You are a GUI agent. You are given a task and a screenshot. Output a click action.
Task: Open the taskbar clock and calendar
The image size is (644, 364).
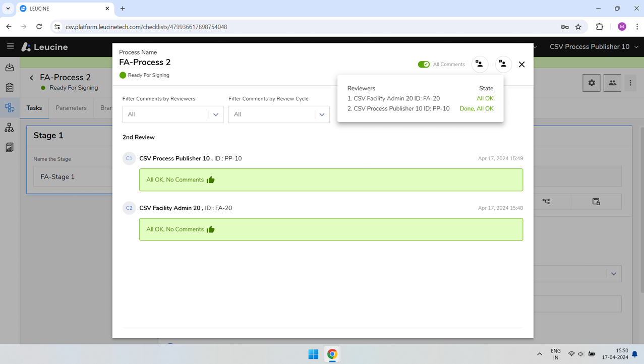pyautogui.click(x=615, y=354)
